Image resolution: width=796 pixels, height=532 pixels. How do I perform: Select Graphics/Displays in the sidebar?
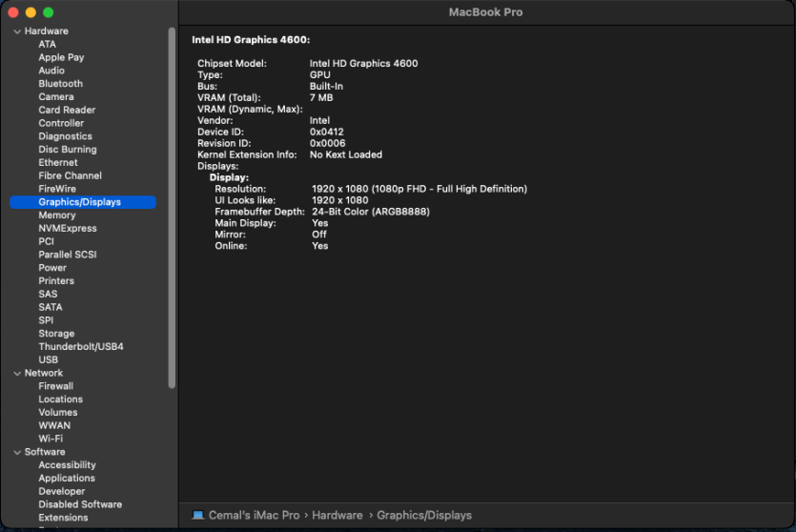pos(80,202)
